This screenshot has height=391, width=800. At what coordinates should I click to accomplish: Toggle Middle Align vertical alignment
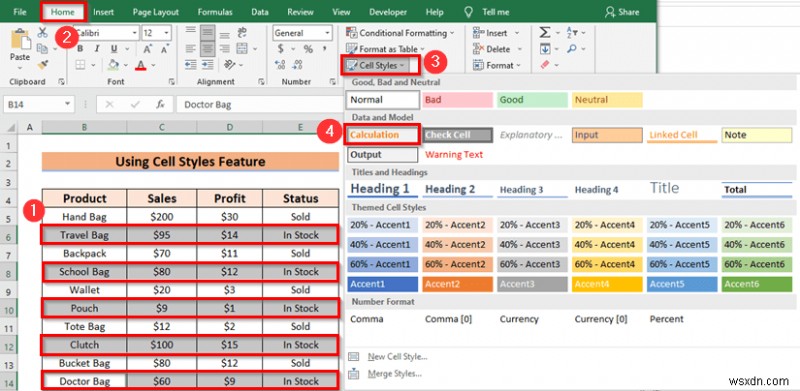tap(207, 33)
